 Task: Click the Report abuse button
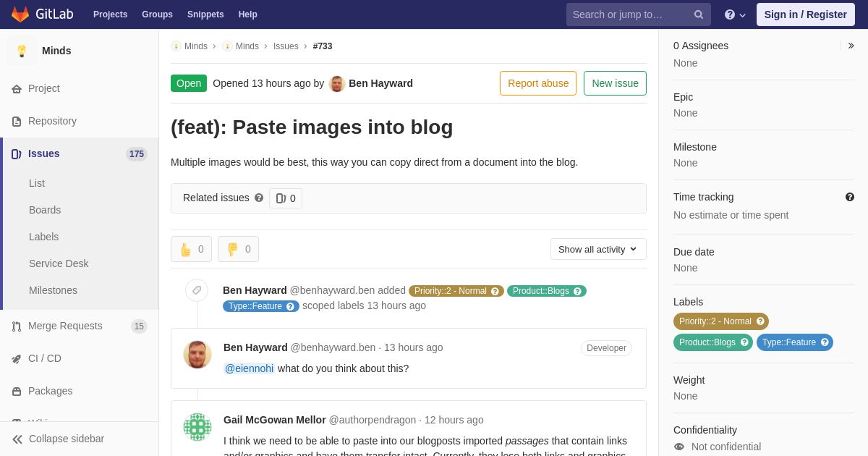point(538,83)
